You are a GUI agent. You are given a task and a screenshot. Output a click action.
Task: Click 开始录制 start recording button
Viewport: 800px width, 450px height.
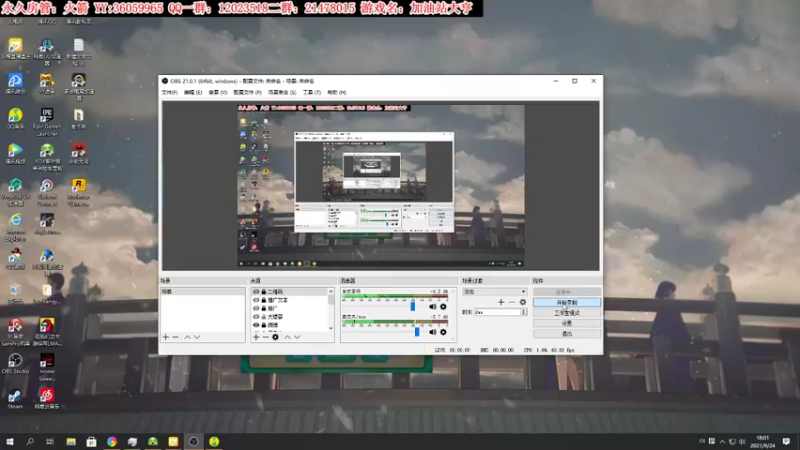[x=567, y=303]
